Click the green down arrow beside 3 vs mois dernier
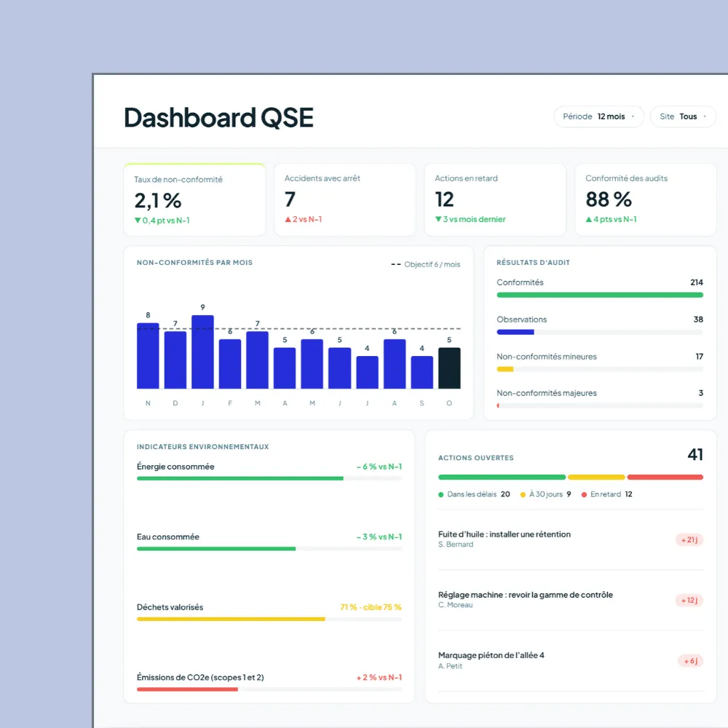This screenshot has width=728, height=728. click(438, 219)
